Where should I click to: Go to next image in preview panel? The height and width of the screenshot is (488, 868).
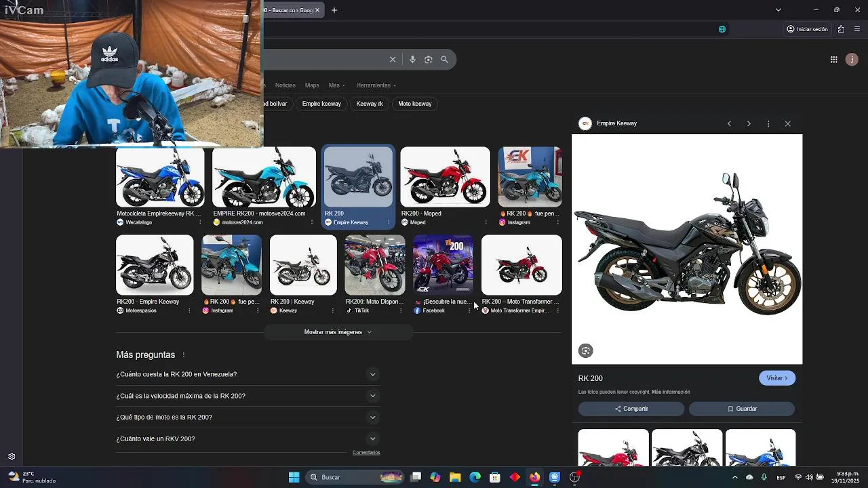(x=749, y=123)
